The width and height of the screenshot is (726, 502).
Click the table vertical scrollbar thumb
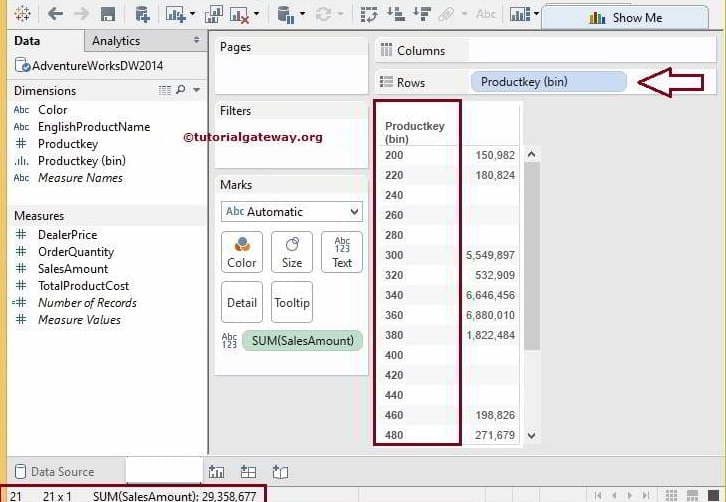tap(532, 256)
